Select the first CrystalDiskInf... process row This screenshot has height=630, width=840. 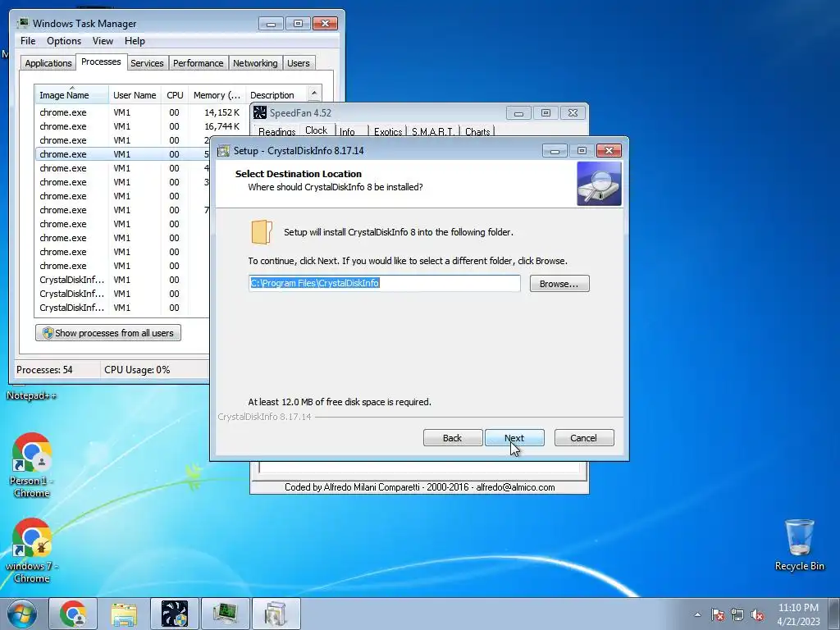pos(122,280)
